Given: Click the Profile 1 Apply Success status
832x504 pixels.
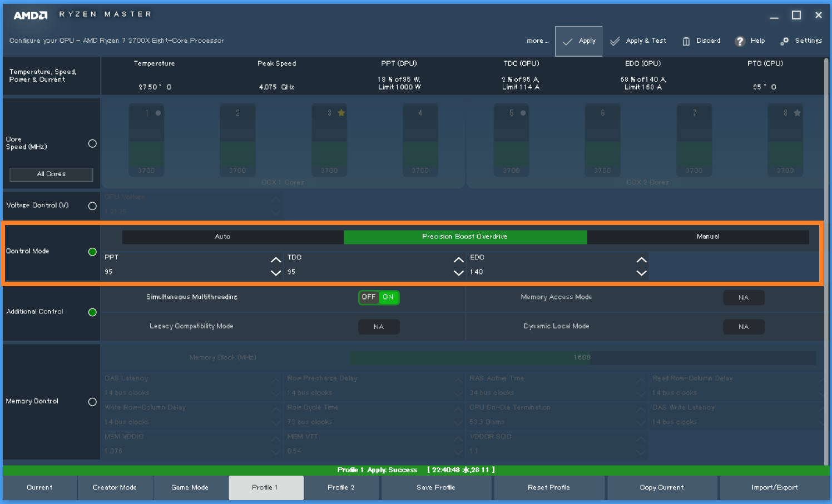Looking at the screenshot, I should tap(416, 470).
